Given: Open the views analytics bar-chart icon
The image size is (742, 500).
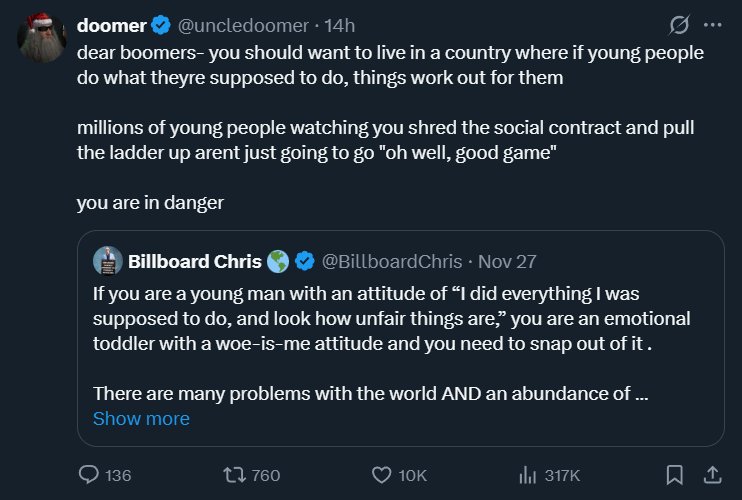Looking at the screenshot, I should click(x=528, y=474).
